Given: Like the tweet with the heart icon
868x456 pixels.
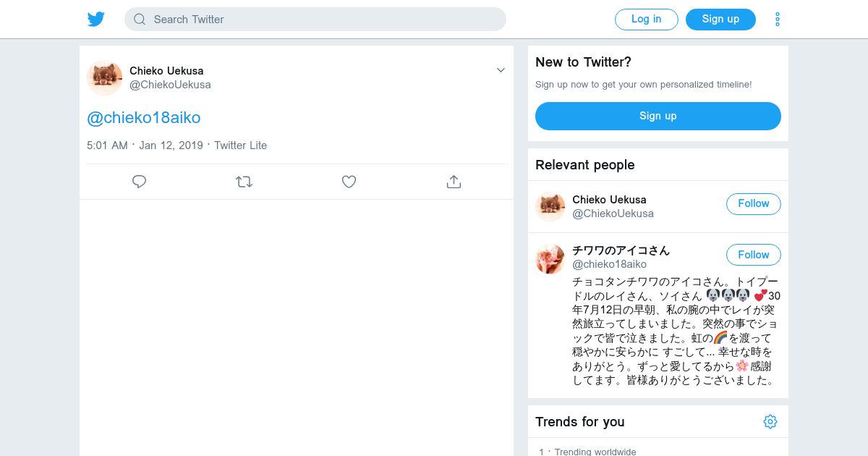Looking at the screenshot, I should (x=349, y=182).
